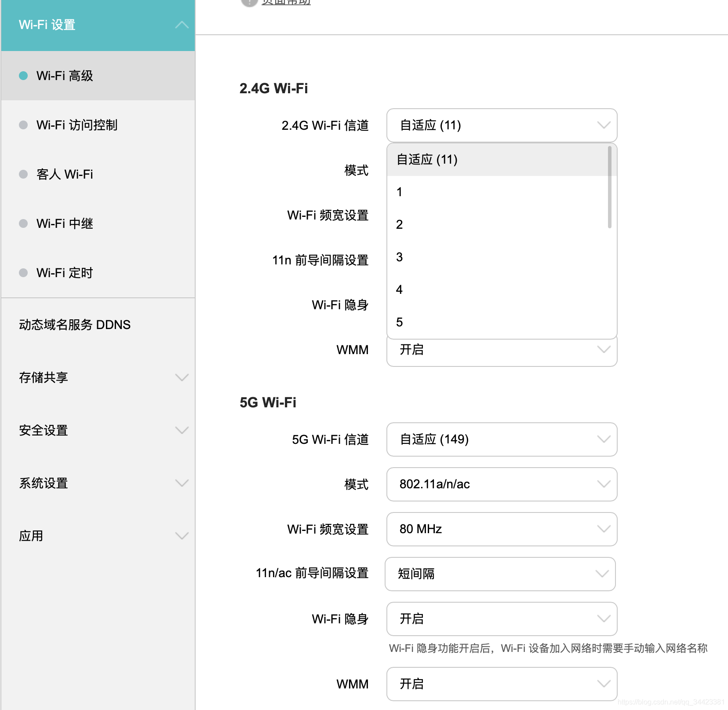Open the 5G Wi-Fi 信道 dropdown
This screenshot has width=728, height=710.
(502, 439)
